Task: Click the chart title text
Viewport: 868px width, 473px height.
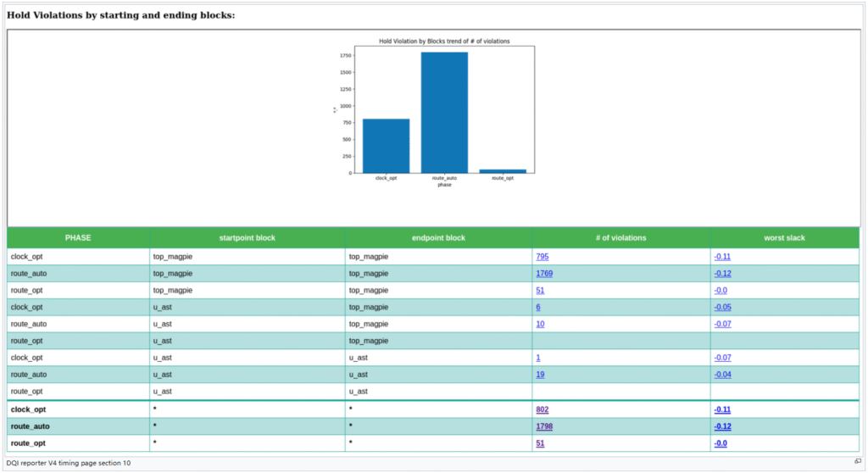Action: pos(443,41)
